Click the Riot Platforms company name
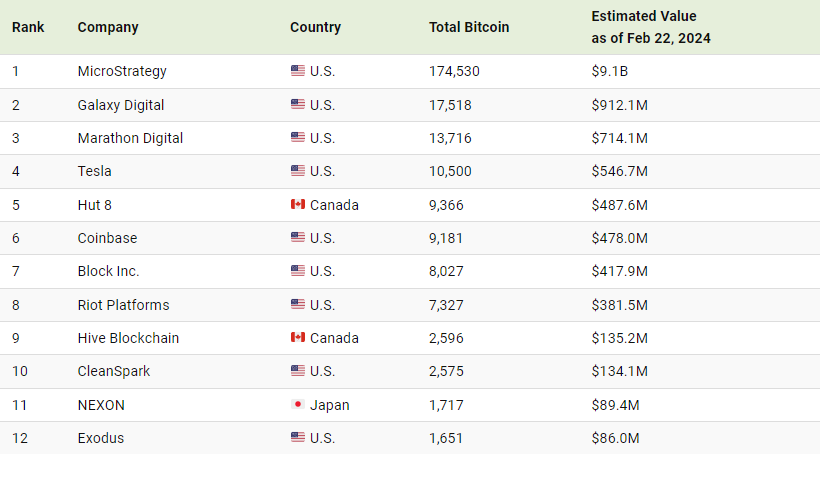This screenshot has height=489, width=822. (x=123, y=305)
